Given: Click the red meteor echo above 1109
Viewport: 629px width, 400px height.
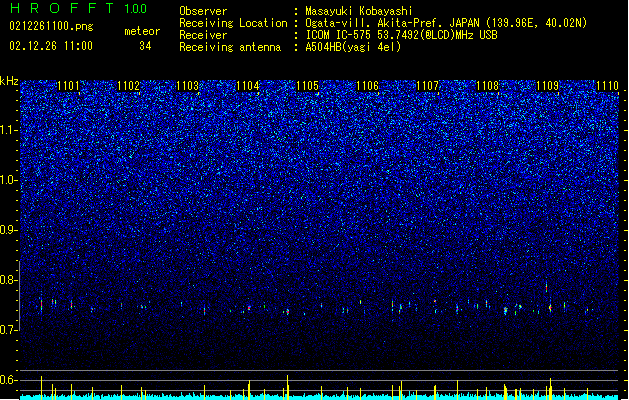Looking at the screenshot, I should pos(546,287).
